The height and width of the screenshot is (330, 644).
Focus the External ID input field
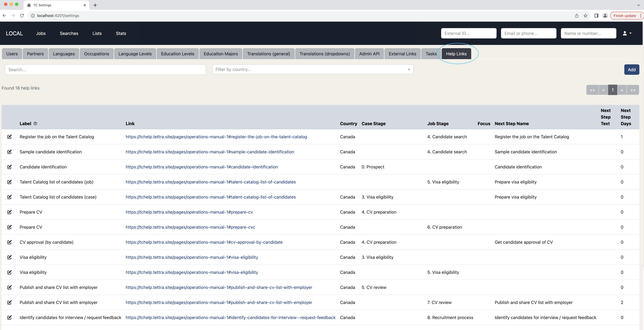coord(468,33)
